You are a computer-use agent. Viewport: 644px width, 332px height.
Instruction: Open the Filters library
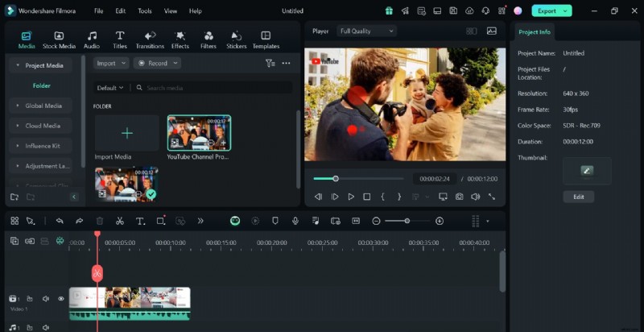click(208, 39)
